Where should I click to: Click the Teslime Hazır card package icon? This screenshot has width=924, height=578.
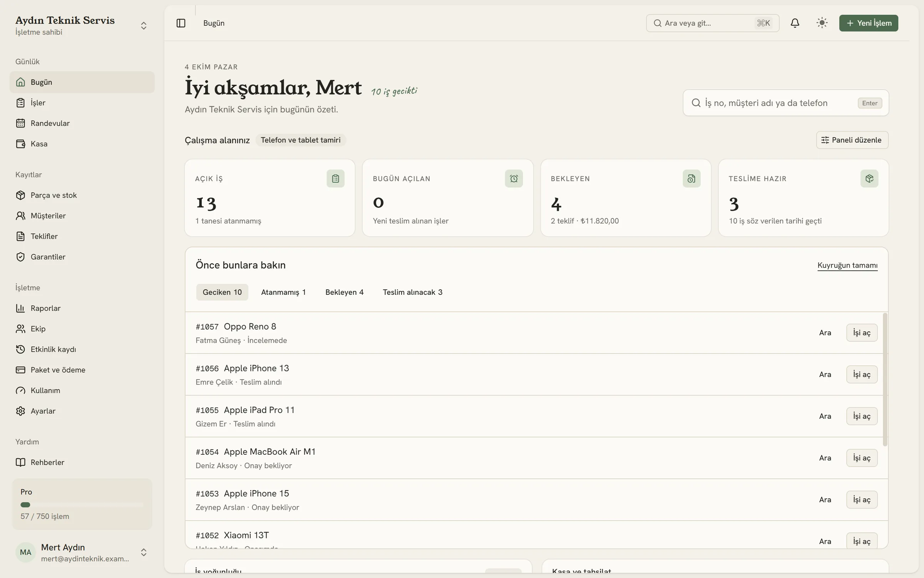pyautogui.click(x=869, y=178)
